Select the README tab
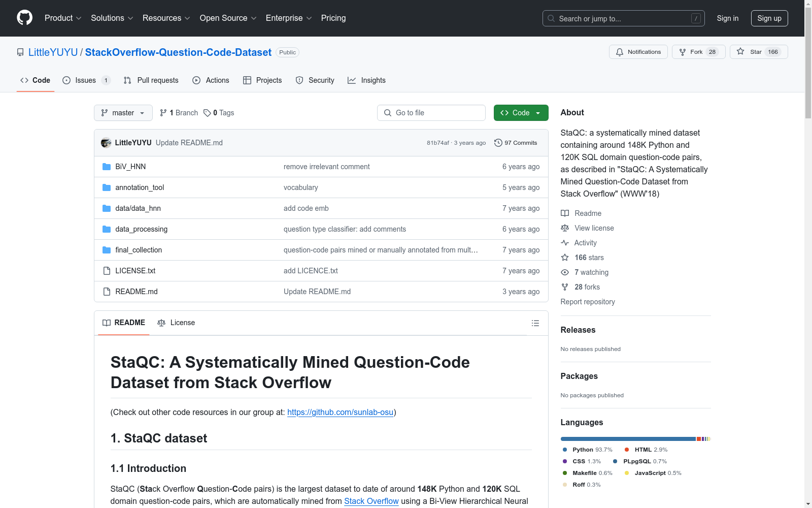 click(124, 323)
